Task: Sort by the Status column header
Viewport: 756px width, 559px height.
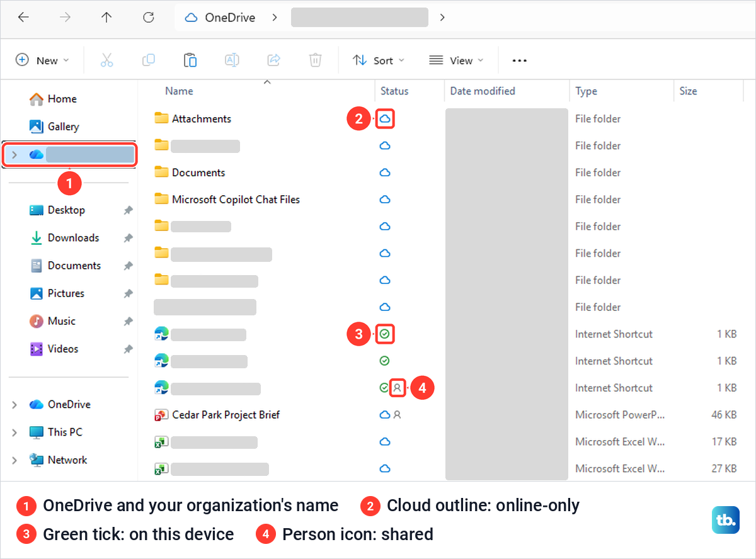Action: coord(394,91)
